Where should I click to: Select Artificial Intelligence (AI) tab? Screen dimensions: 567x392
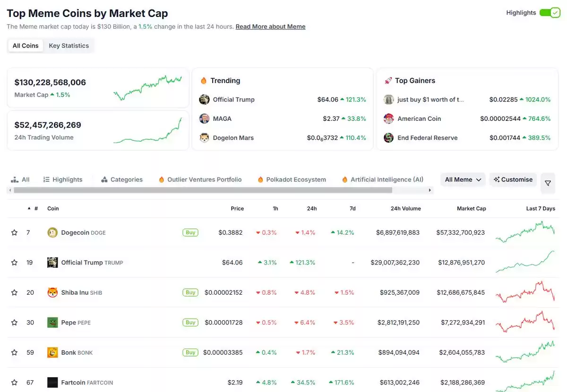(382, 179)
